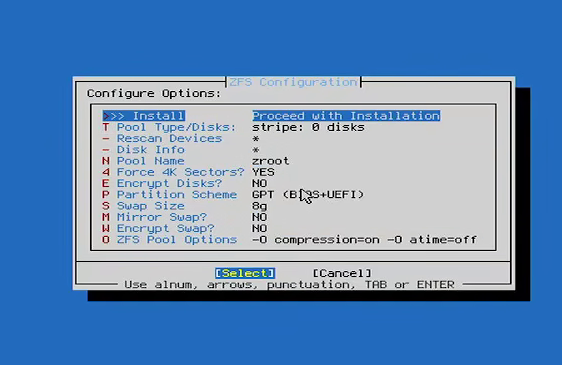The image size is (562, 365).
Task: Click the NO value beside Mirror Swap
Action: click(259, 217)
